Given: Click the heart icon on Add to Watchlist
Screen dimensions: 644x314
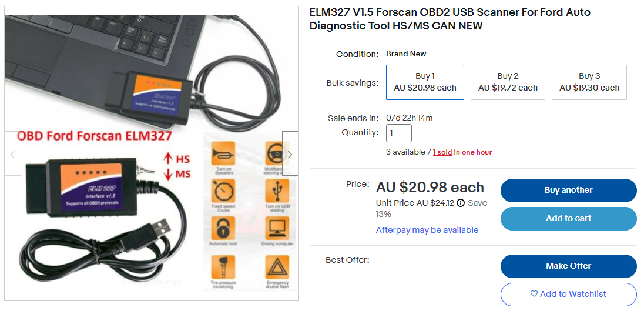Looking at the screenshot, I should click(534, 294).
